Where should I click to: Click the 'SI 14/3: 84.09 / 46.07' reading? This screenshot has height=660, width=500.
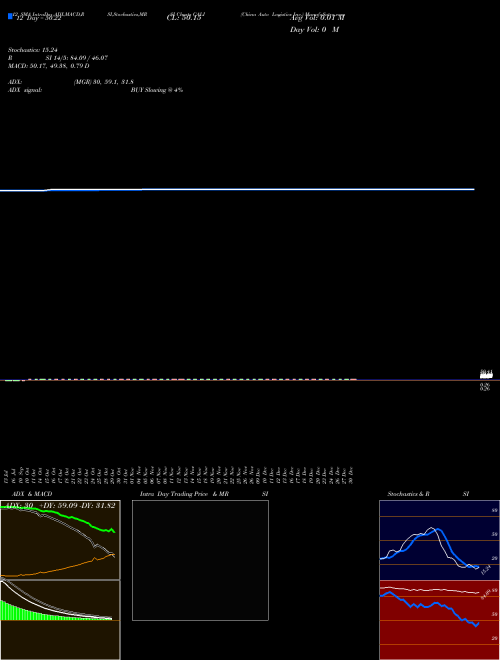pyautogui.click(x=77, y=58)
